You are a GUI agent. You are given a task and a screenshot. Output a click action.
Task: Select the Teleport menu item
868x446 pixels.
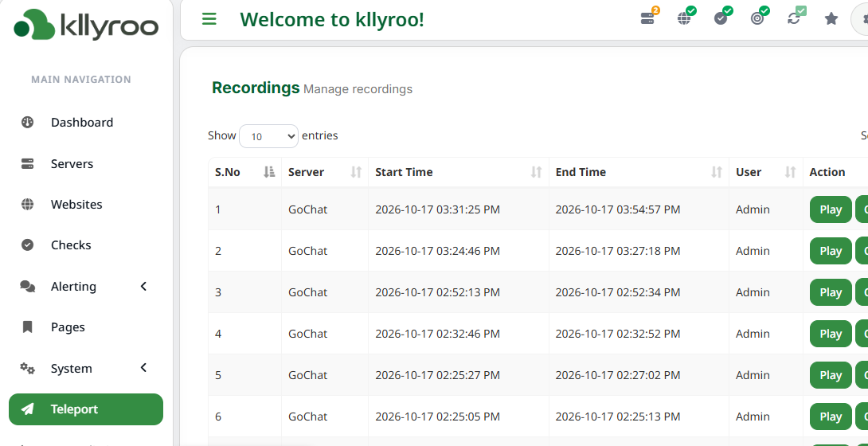pyautogui.click(x=86, y=409)
